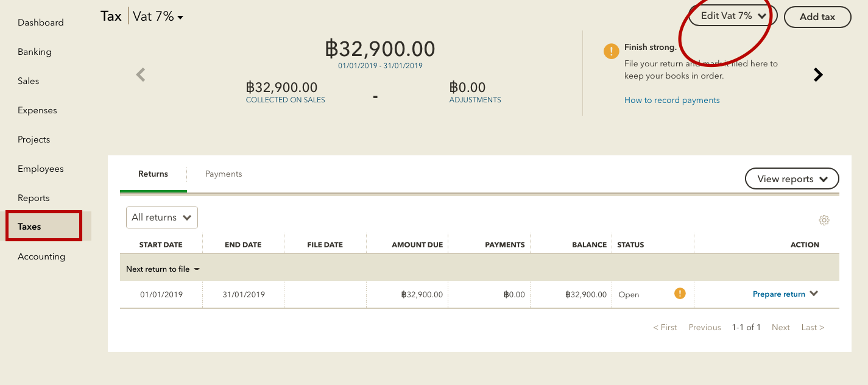Image resolution: width=868 pixels, height=385 pixels.
Task: Open Banking from the sidebar
Action: pyautogui.click(x=34, y=51)
